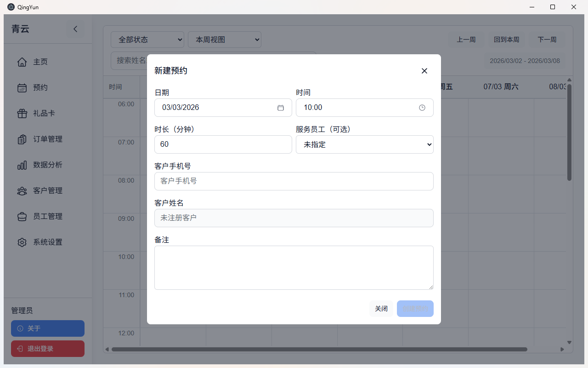This screenshot has height=368, width=588.
Task: Click the blue create appointment button
Action: tap(415, 309)
